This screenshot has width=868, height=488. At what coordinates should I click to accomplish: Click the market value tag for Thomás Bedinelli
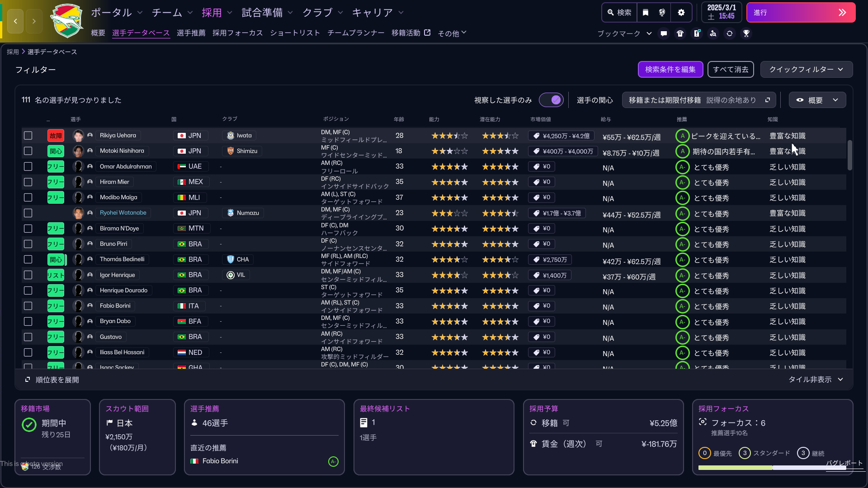(550, 260)
